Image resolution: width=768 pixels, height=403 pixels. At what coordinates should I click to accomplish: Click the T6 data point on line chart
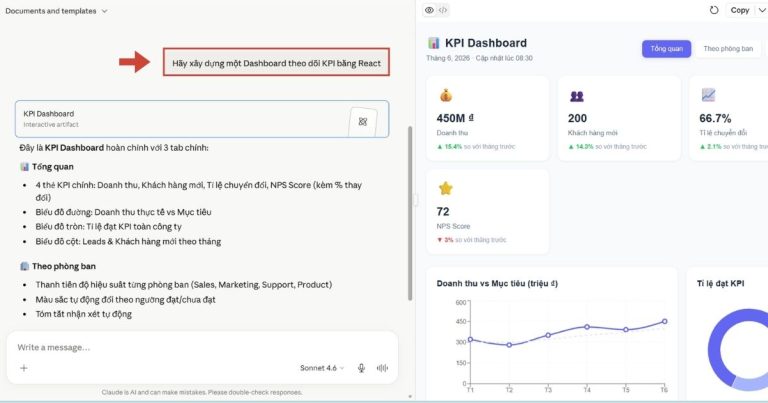click(x=665, y=321)
